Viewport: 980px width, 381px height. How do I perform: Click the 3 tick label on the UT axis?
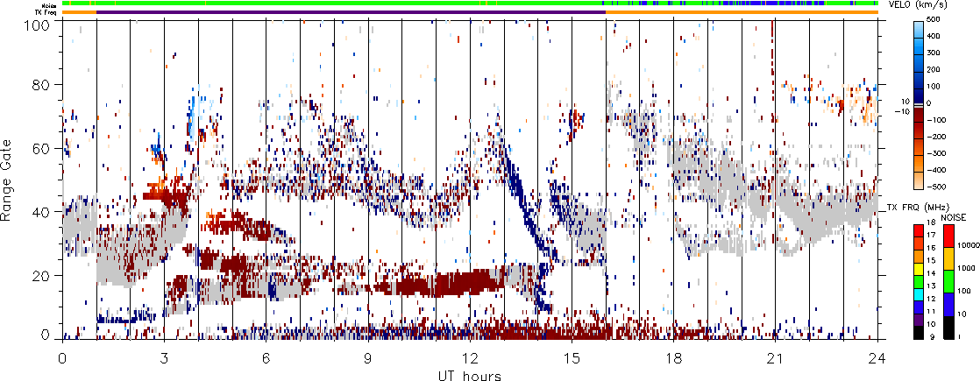click(164, 358)
